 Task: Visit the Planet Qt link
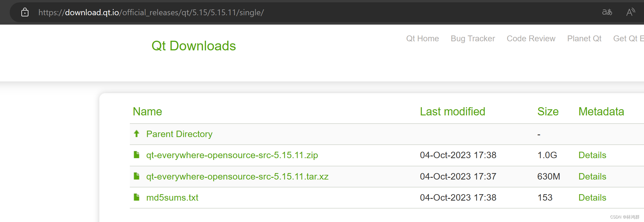[x=584, y=39]
